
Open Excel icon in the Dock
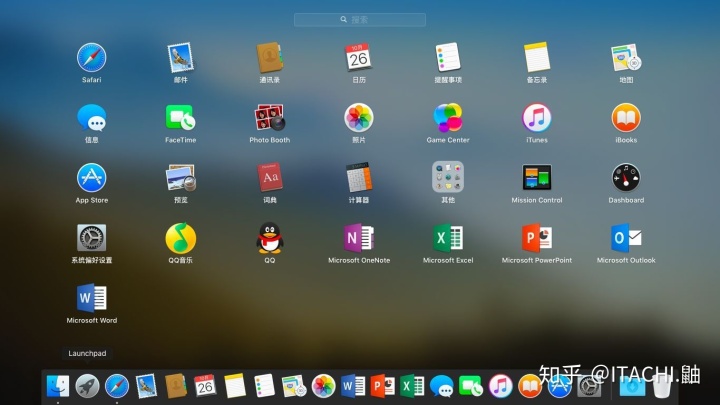(412, 386)
